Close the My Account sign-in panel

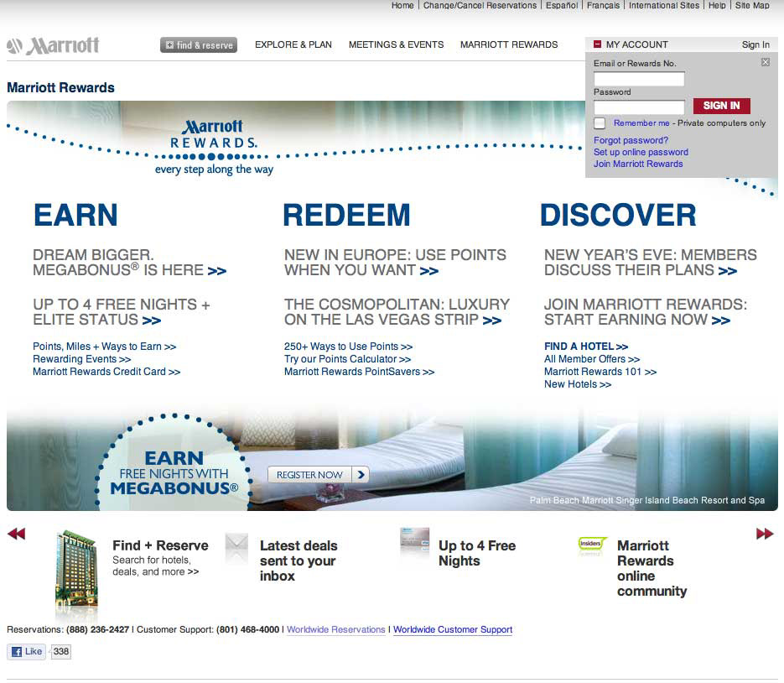pyautogui.click(x=765, y=62)
